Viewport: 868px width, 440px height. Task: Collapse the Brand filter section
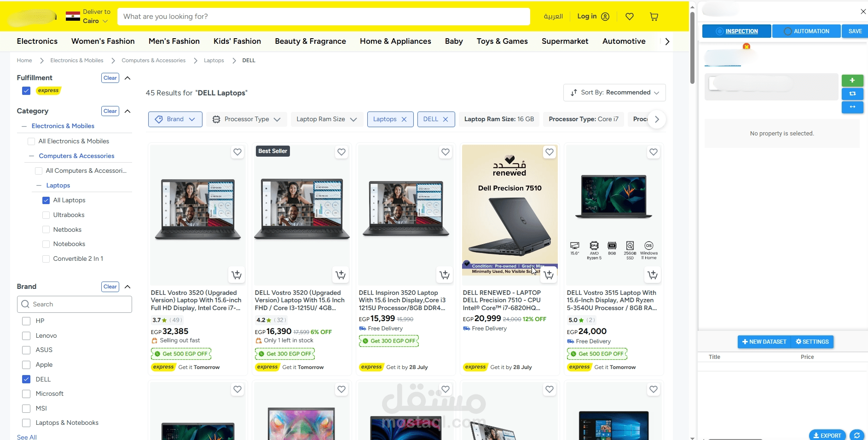pyautogui.click(x=128, y=287)
